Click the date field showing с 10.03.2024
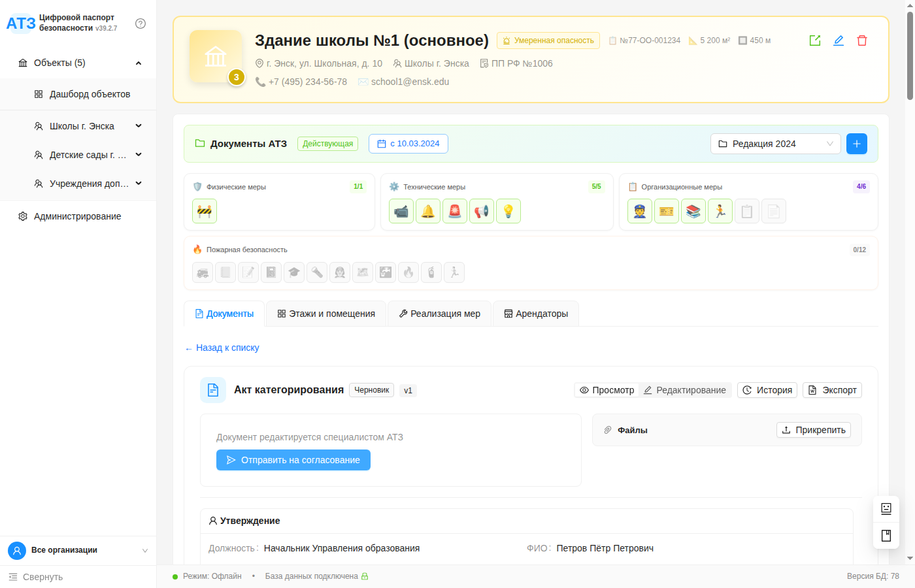This screenshot has height=588, width=915. 408,143
